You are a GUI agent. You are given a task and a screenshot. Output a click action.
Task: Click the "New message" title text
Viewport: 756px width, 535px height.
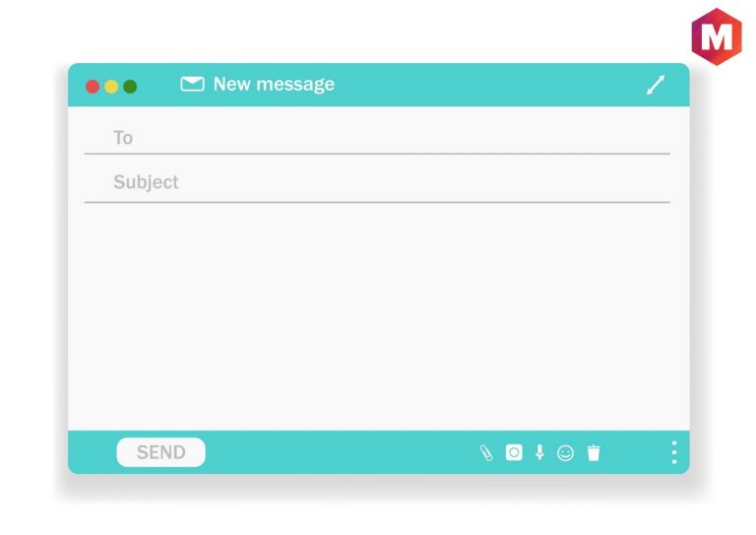[274, 85]
